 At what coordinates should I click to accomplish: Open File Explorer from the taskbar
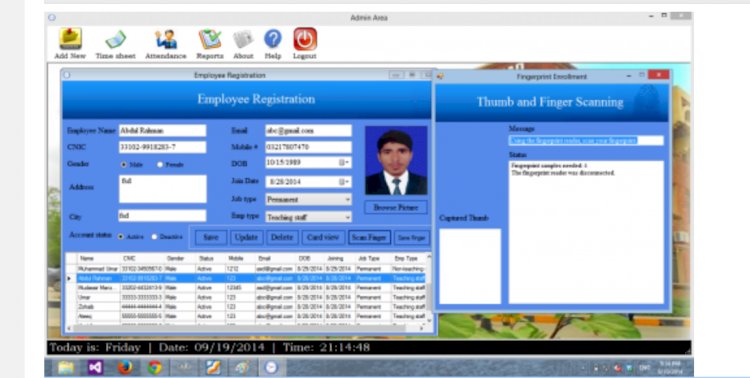click(x=66, y=367)
